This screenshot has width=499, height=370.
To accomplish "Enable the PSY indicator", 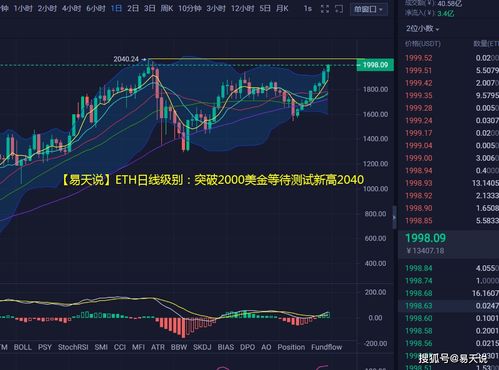I will (45, 347).
